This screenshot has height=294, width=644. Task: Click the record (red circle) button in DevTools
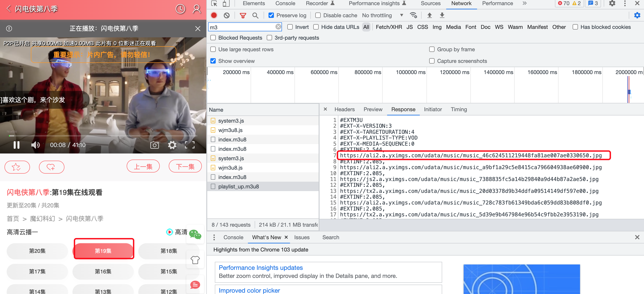coord(214,16)
